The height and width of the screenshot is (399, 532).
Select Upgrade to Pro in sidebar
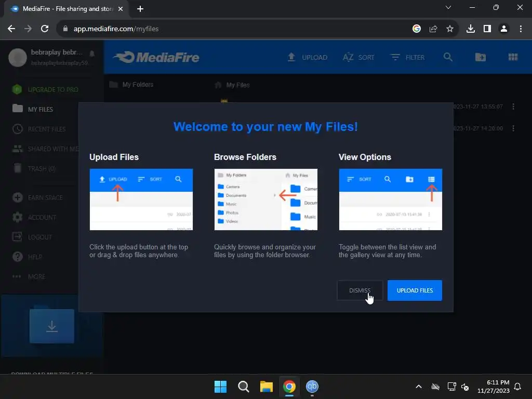(45, 89)
